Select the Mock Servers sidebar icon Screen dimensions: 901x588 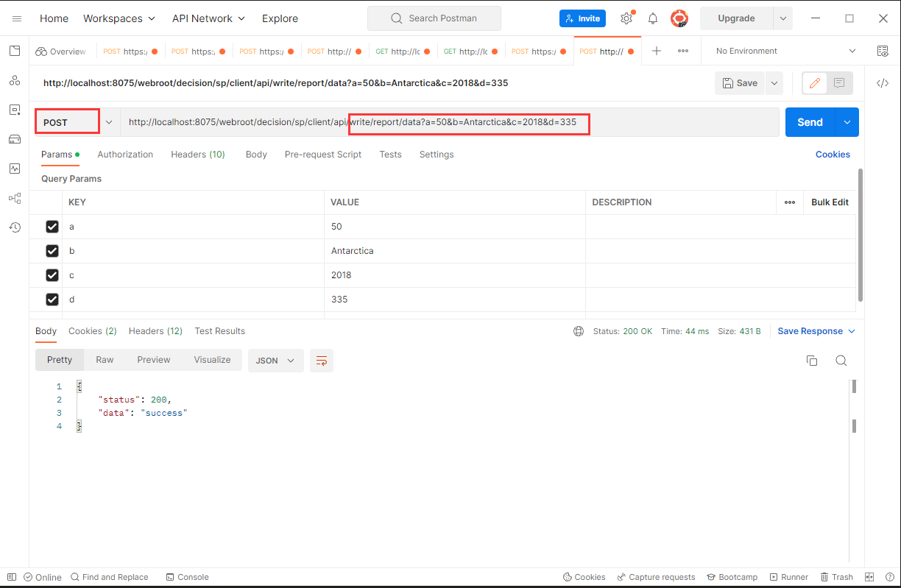click(x=15, y=138)
